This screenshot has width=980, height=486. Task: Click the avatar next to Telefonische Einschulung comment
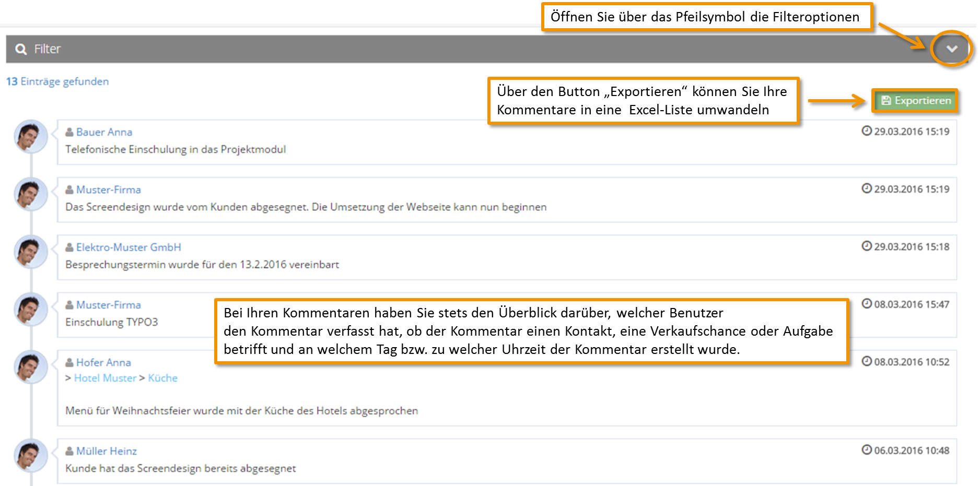(x=30, y=137)
